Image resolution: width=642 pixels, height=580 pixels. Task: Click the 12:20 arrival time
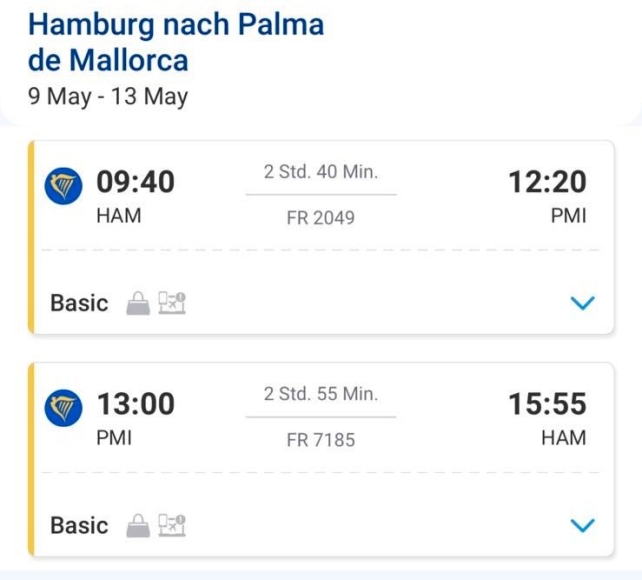tap(547, 183)
